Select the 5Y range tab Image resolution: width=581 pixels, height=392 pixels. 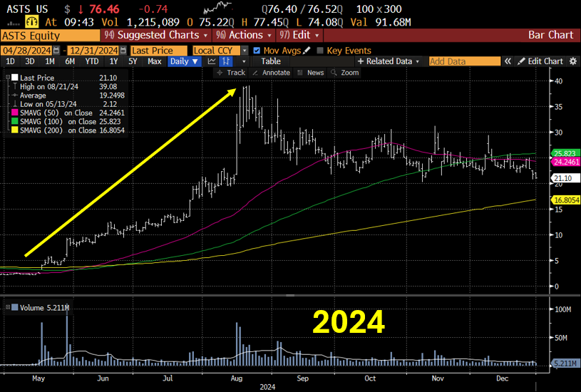pyautogui.click(x=133, y=61)
